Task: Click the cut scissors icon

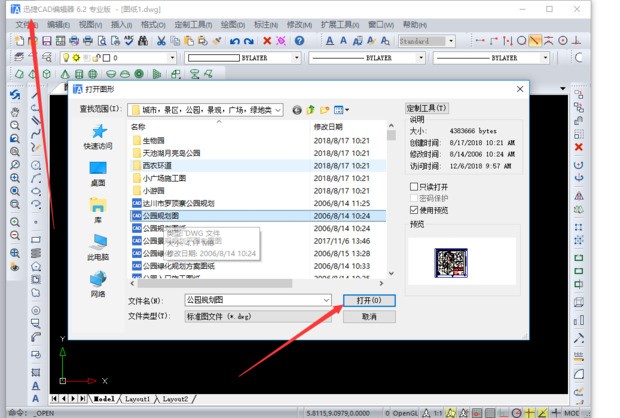Action: click(x=161, y=41)
